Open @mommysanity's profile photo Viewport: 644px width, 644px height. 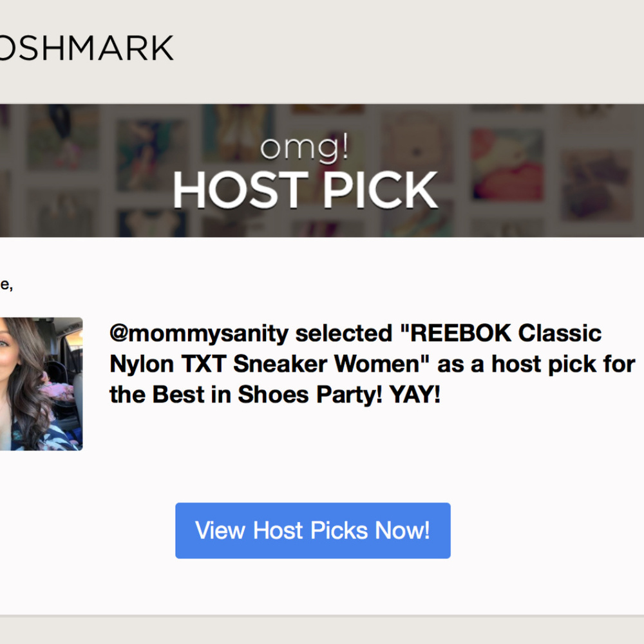click(41, 384)
